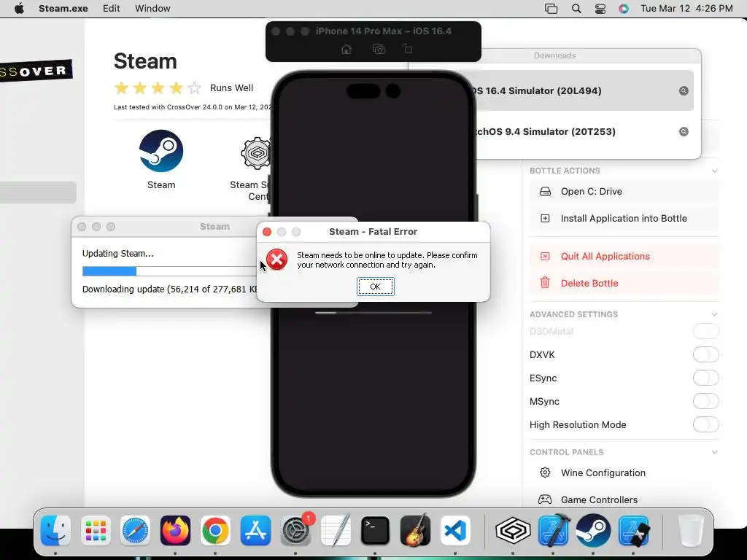Viewport: 747px width, 560px height.
Task: Open C: Drive for the bottle
Action: [624, 192]
